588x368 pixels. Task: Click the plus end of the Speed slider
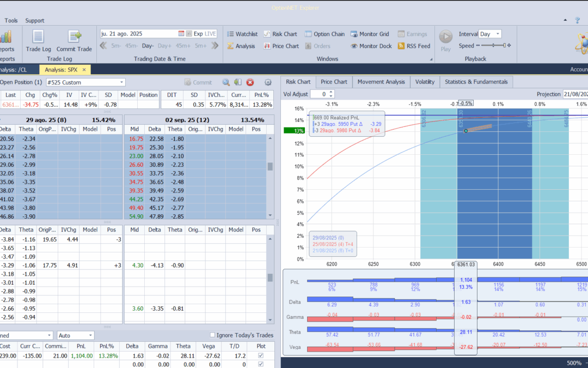tap(509, 46)
